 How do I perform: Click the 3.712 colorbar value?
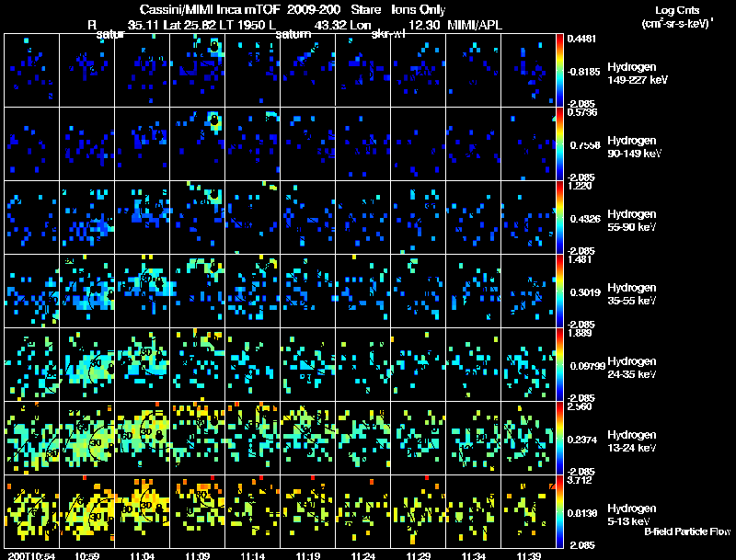click(x=580, y=480)
